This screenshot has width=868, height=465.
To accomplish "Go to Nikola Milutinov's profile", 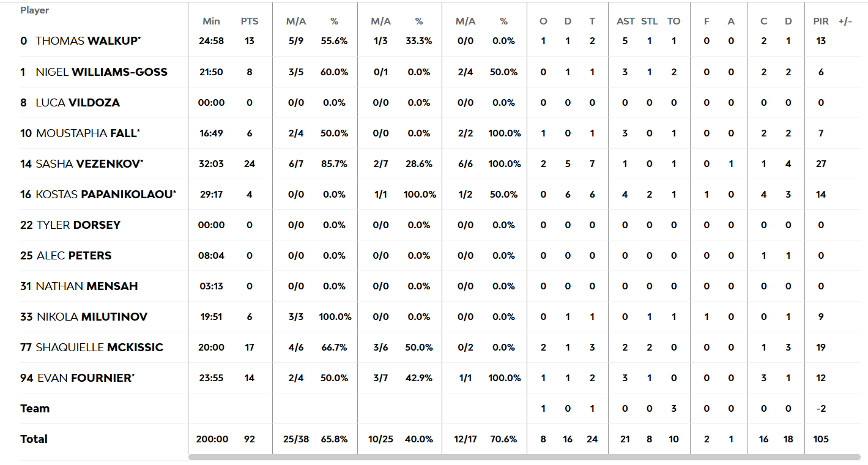I will pos(91,316).
